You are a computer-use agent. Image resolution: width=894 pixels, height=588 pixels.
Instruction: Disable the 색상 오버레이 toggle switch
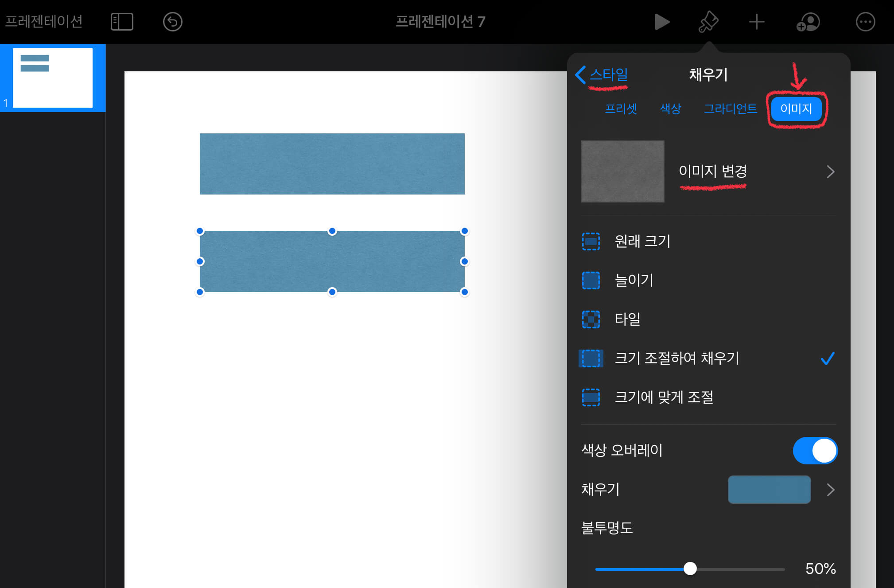click(815, 451)
